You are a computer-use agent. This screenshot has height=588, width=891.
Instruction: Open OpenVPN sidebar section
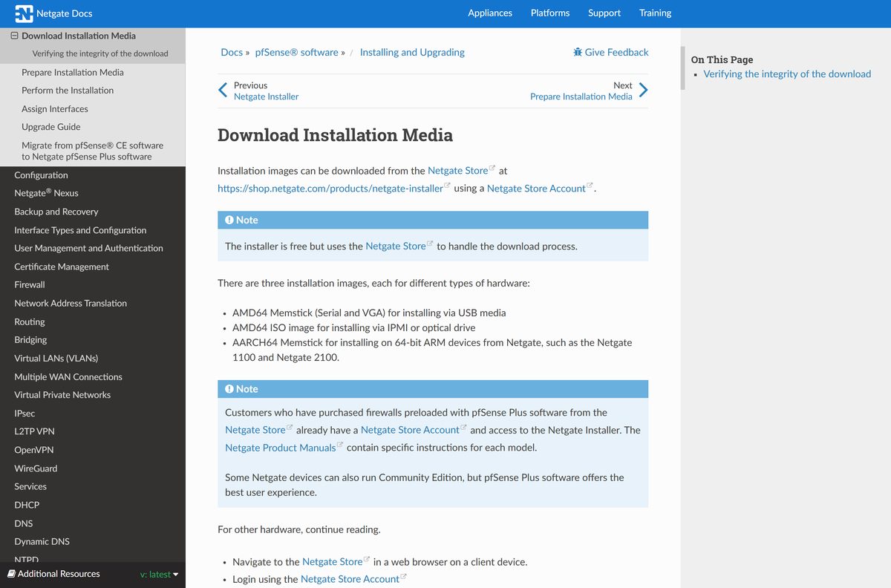point(34,450)
